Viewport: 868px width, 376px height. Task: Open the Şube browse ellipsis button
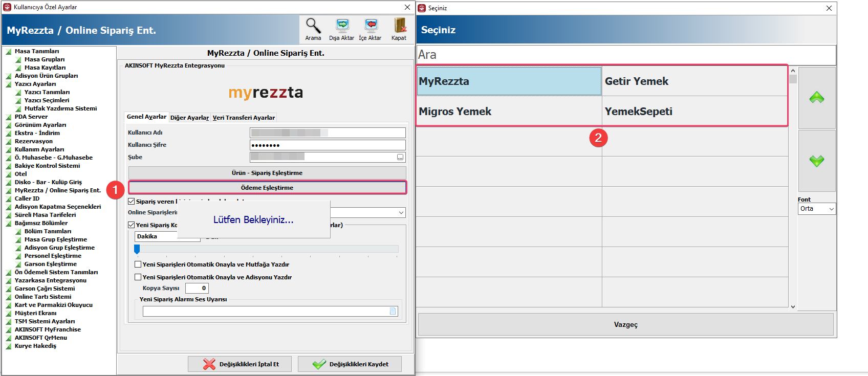coord(400,157)
